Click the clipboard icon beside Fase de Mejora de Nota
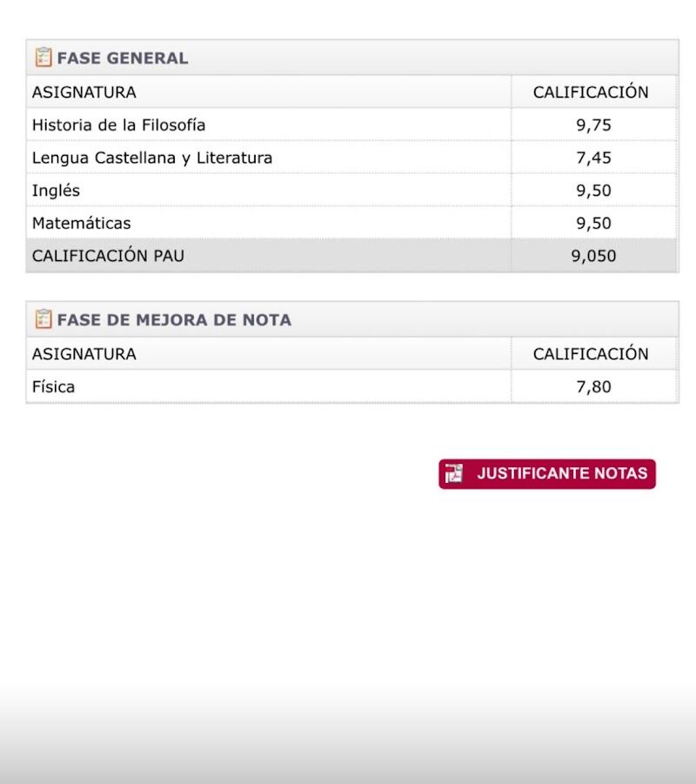This screenshot has height=784, width=696. (x=43, y=319)
